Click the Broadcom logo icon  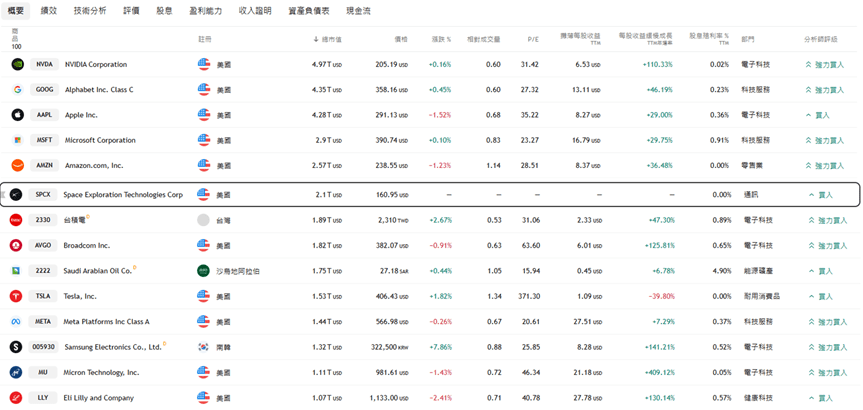(x=16, y=245)
